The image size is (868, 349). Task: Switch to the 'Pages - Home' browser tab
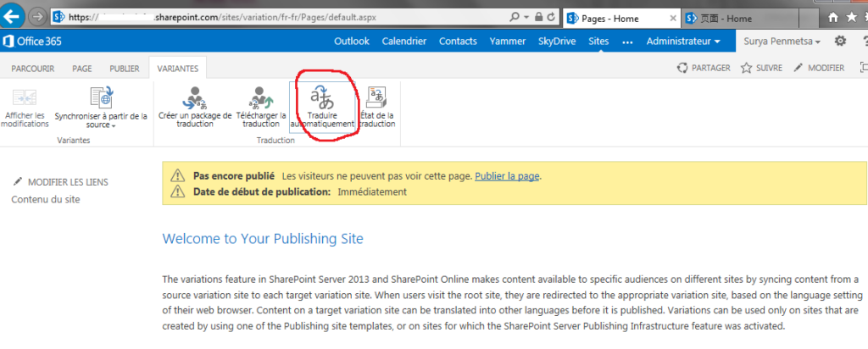(620, 19)
